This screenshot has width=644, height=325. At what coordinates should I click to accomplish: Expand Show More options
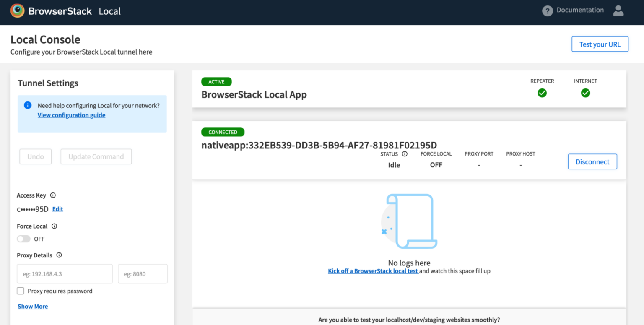[x=32, y=306]
